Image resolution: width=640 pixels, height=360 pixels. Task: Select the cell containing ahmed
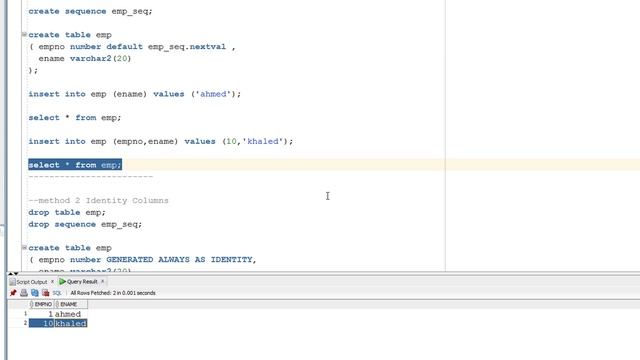[71, 314]
